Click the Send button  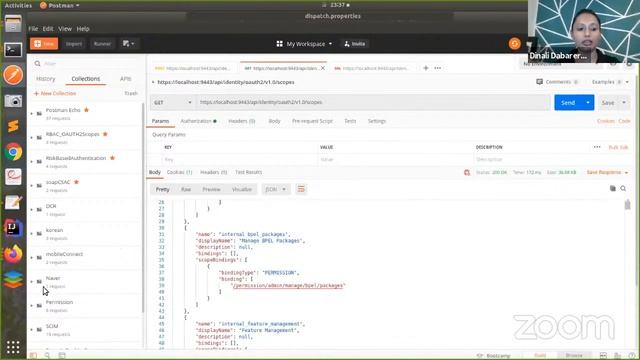(x=568, y=102)
